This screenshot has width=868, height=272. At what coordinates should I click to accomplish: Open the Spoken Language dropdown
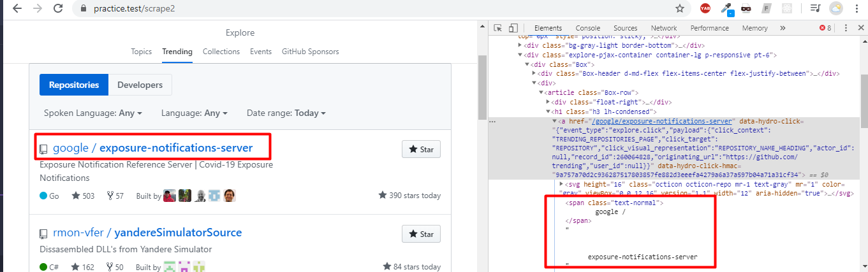tap(93, 113)
